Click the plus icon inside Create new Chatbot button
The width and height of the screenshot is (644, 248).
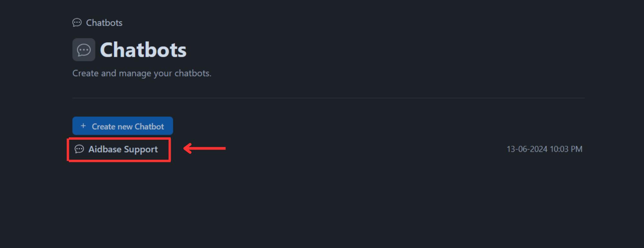coord(83,126)
